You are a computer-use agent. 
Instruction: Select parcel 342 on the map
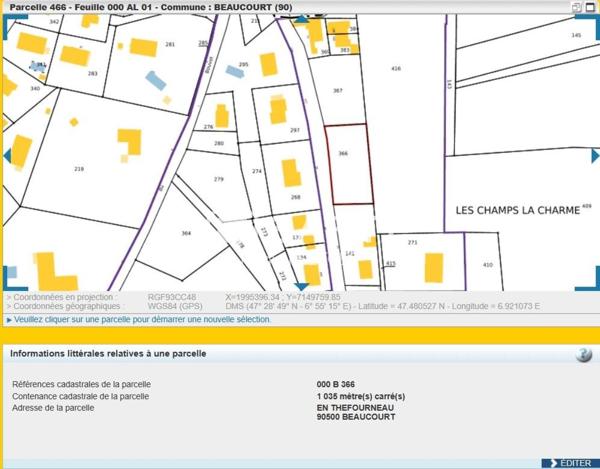click(x=54, y=22)
